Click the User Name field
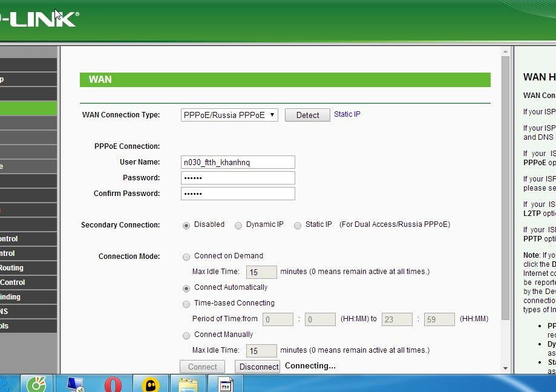556x392 pixels. pyautogui.click(x=238, y=162)
